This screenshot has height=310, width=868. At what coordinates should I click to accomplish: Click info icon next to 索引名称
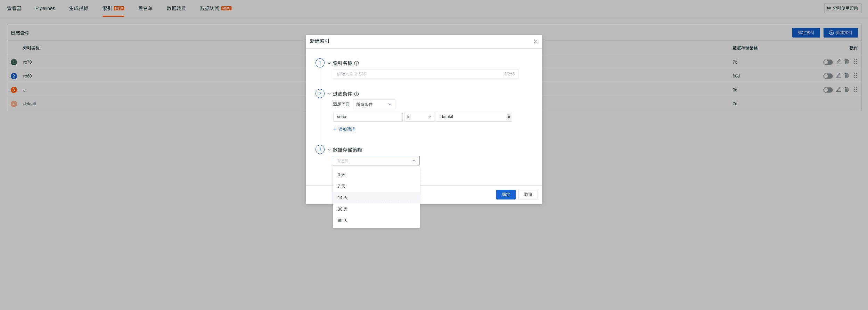pyautogui.click(x=357, y=63)
